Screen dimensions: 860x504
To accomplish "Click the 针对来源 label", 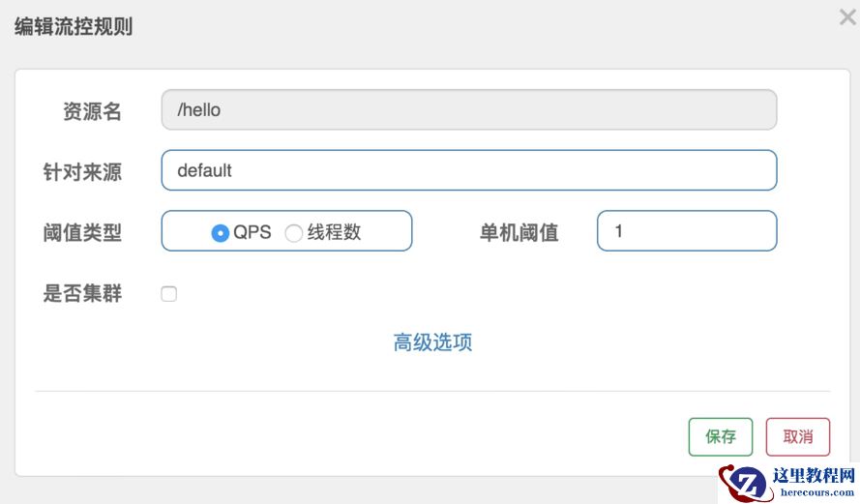I will coord(83,171).
